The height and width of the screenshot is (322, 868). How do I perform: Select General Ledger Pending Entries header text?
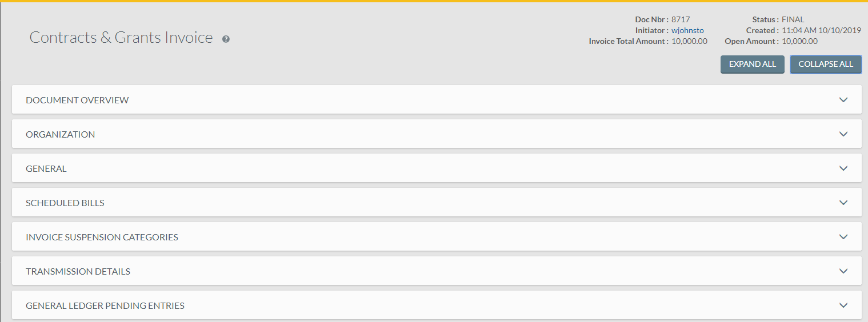tap(105, 306)
